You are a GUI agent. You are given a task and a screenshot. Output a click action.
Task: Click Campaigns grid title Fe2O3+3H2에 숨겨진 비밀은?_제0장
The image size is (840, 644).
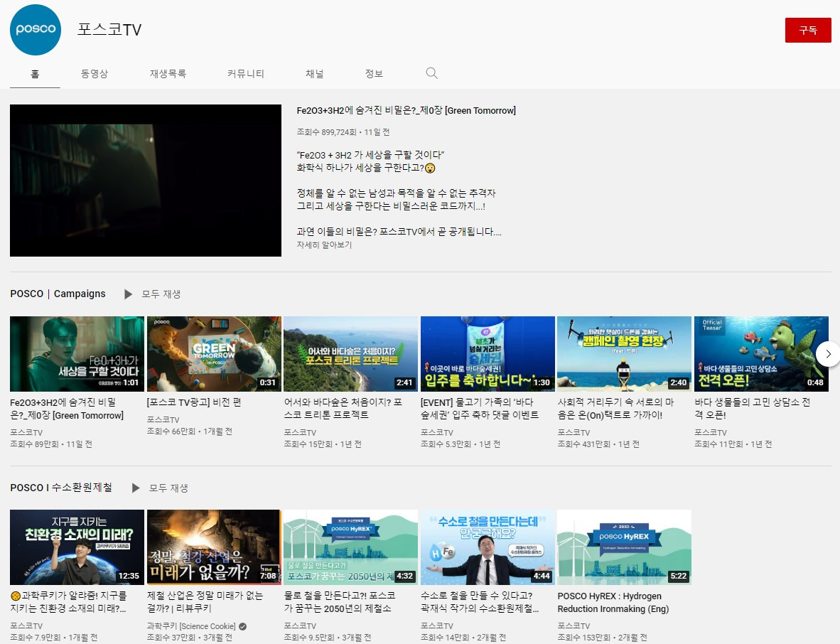click(x=67, y=409)
